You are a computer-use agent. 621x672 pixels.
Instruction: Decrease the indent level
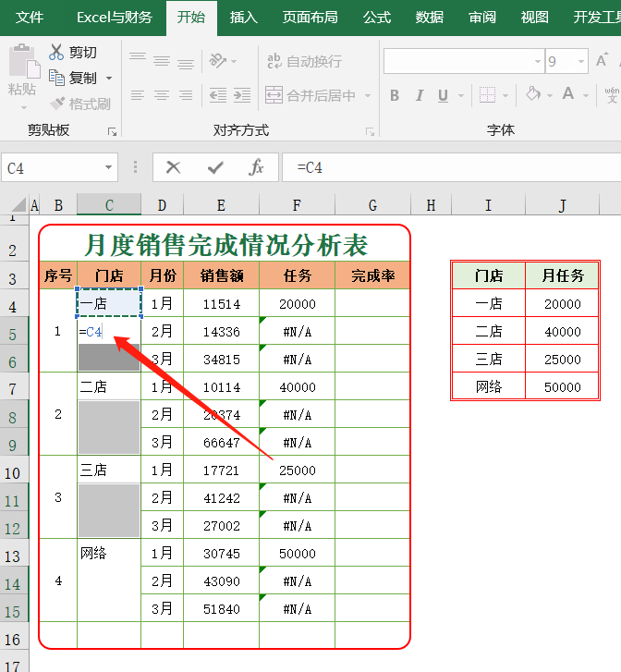click(218, 94)
